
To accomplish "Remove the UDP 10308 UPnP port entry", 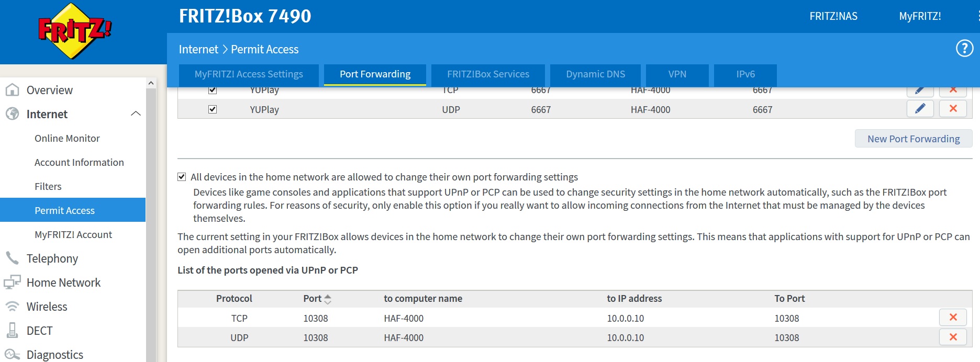I will 953,337.
